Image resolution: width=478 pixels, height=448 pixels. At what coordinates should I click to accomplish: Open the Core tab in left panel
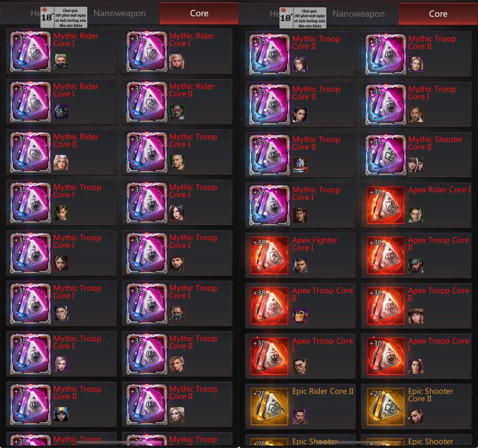(x=199, y=13)
